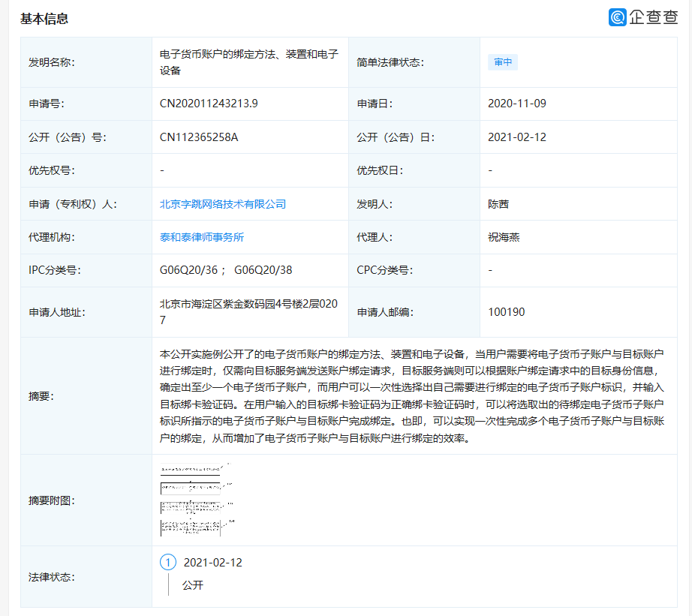Click the 2021-02-12 legal status date
The height and width of the screenshot is (616, 692).
pos(212,563)
